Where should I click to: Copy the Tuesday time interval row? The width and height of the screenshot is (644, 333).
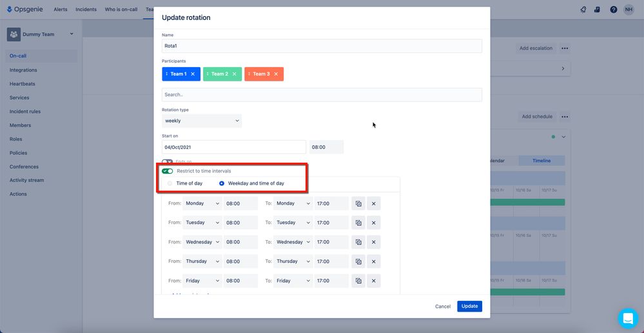[x=358, y=223]
